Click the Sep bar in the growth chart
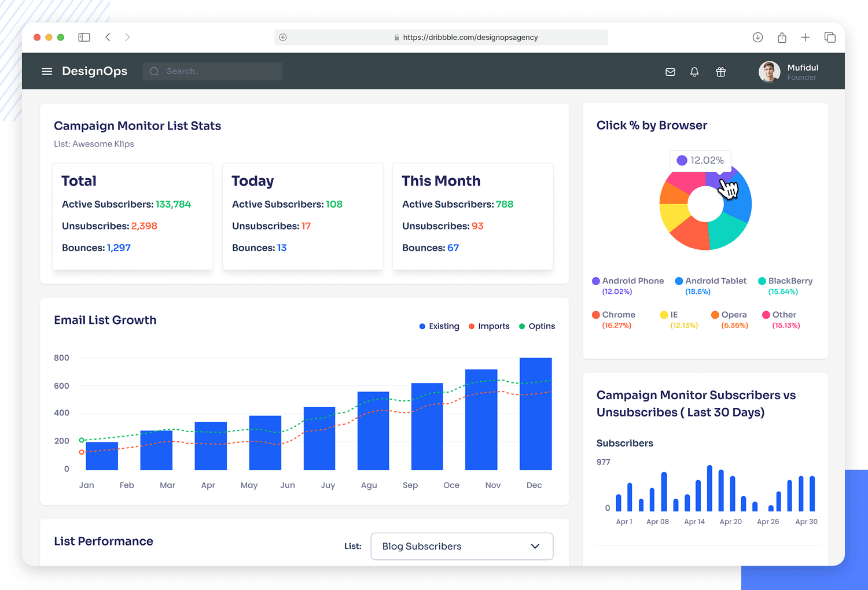Screen dimensions: 868x590 (x=427, y=426)
